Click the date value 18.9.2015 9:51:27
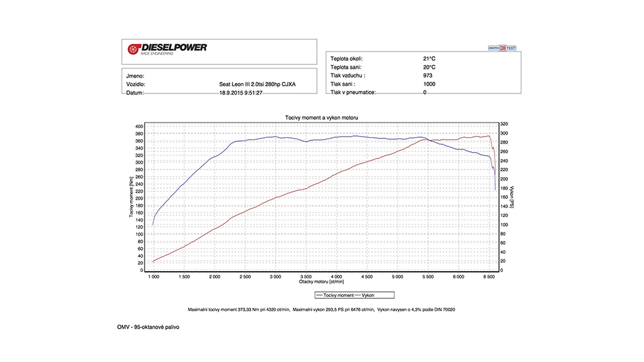This screenshot has width=644, height=362. coord(241,93)
